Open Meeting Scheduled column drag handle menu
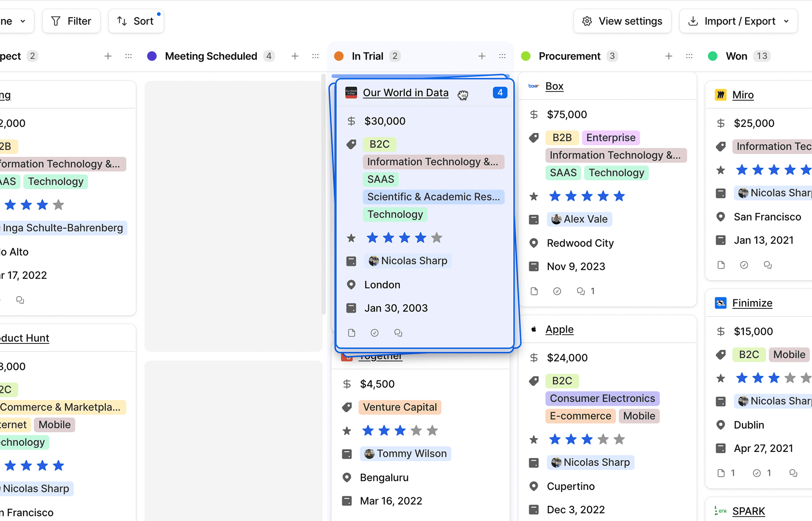This screenshot has width=812, height=521. (315, 56)
